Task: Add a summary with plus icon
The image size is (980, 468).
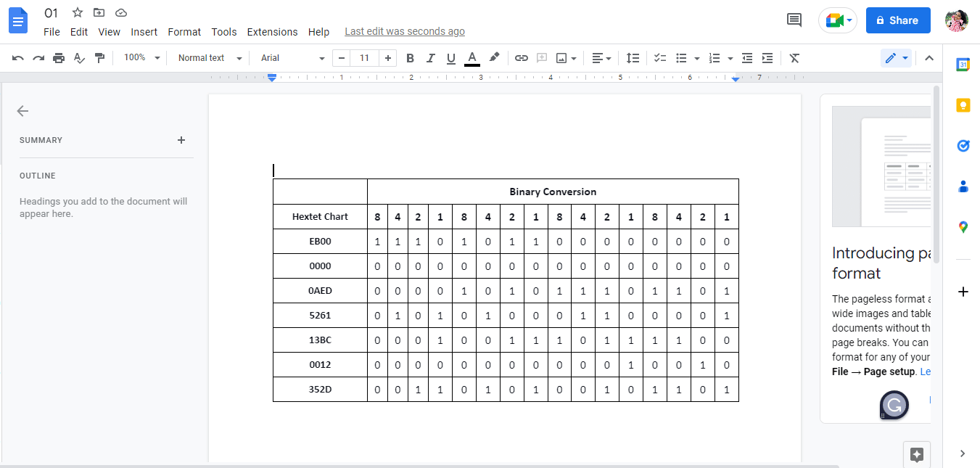Action: click(x=181, y=140)
